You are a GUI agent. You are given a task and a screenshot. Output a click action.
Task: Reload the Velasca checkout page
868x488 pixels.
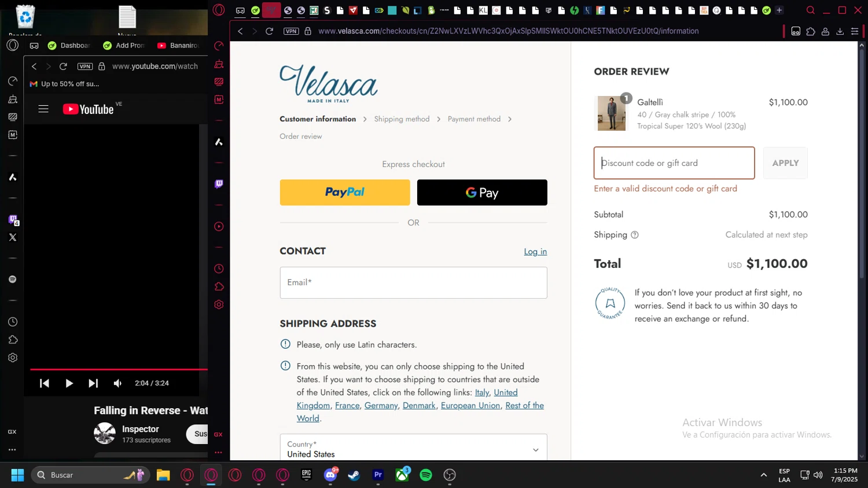(x=269, y=31)
